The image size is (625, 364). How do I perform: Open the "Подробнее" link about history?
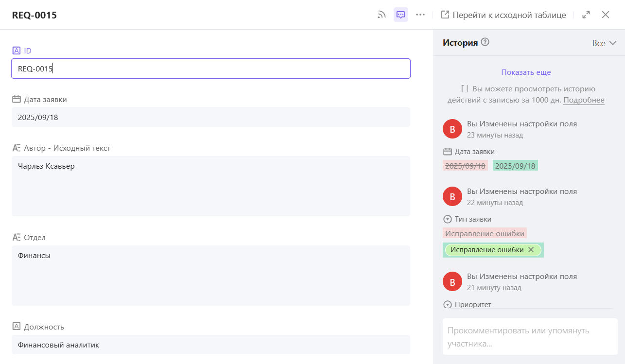tap(584, 100)
